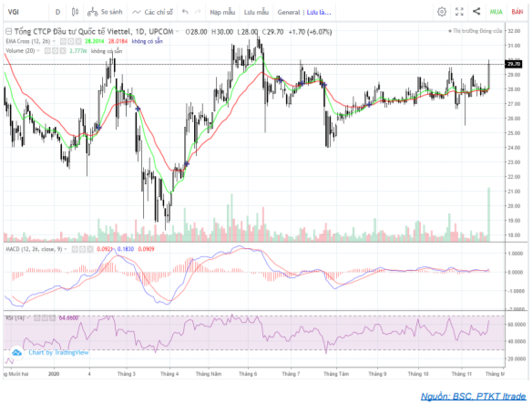This screenshot has width=532, height=404.
Task: Click the close price C29.70
Action: (272, 32)
